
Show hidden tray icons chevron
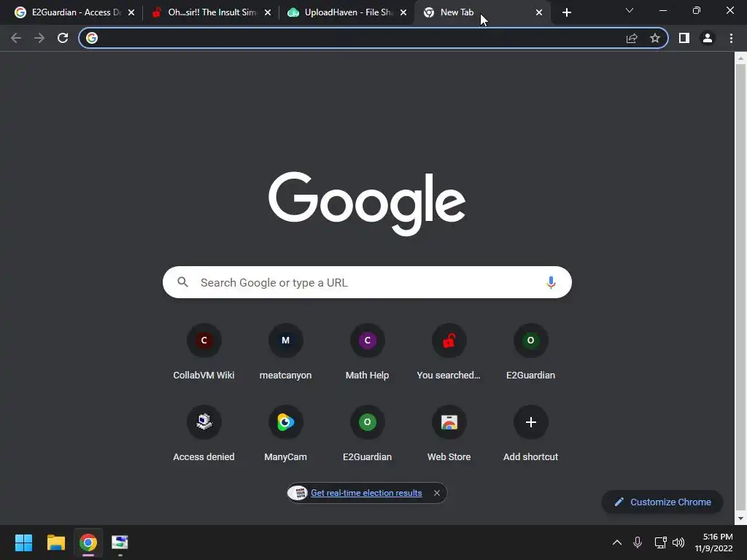(617, 542)
